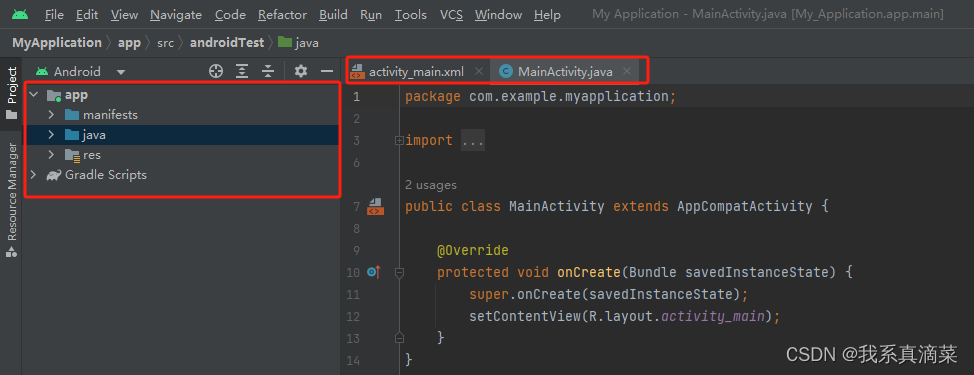974x375 pixels.
Task: Open the Refactor menu
Action: coord(282,15)
